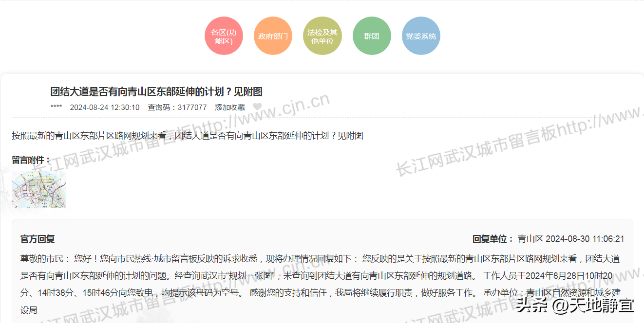Click the 头条 @天地静宜 watermark

point(575,305)
